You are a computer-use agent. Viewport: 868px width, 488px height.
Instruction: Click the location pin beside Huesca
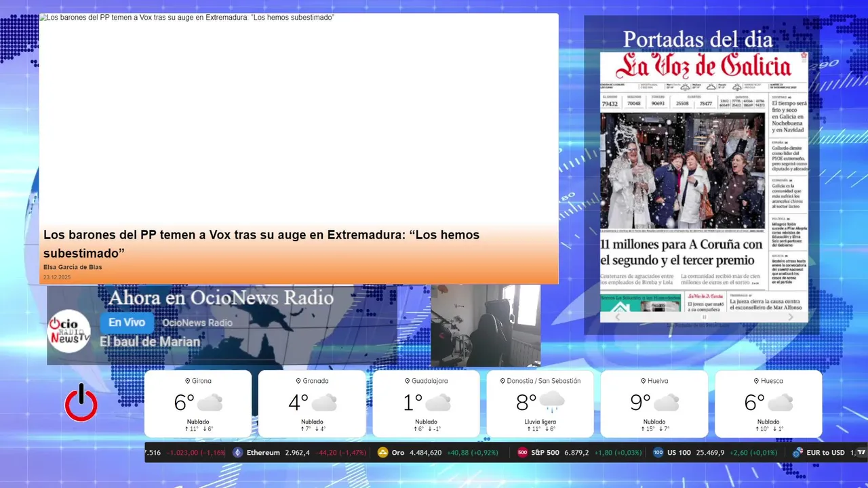[x=756, y=381]
